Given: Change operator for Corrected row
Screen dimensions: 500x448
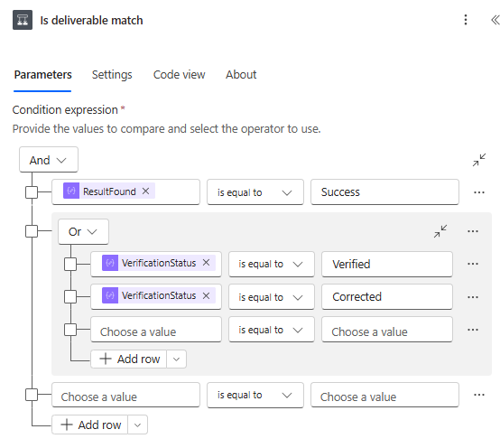Looking at the screenshot, I should pyautogui.click(x=272, y=297).
